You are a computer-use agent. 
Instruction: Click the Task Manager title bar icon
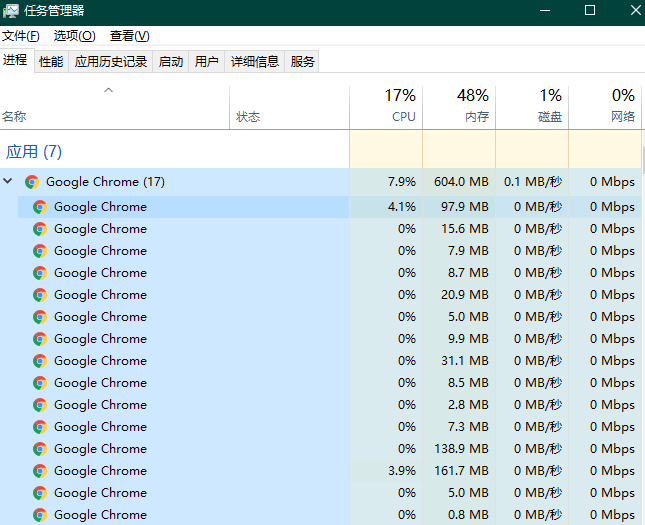pyautogui.click(x=11, y=11)
